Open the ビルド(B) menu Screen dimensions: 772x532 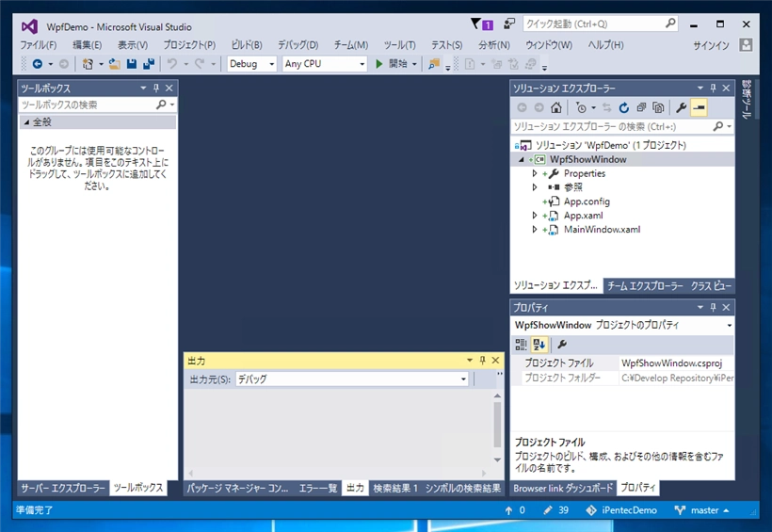(x=247, y=45)
